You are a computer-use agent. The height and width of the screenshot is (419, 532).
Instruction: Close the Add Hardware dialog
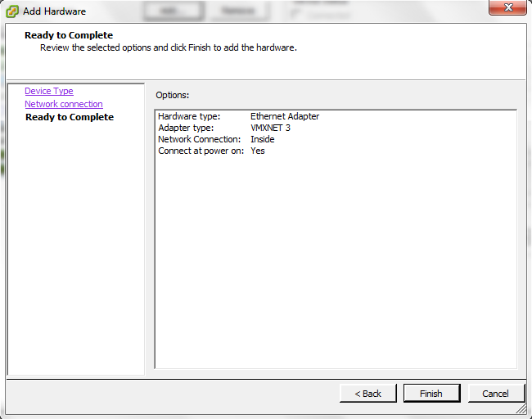507,9
